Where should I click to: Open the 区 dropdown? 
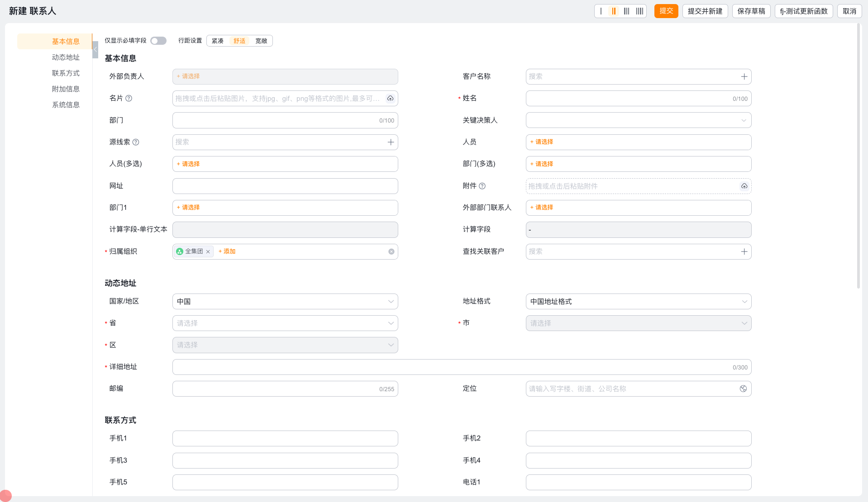(285, 345)
